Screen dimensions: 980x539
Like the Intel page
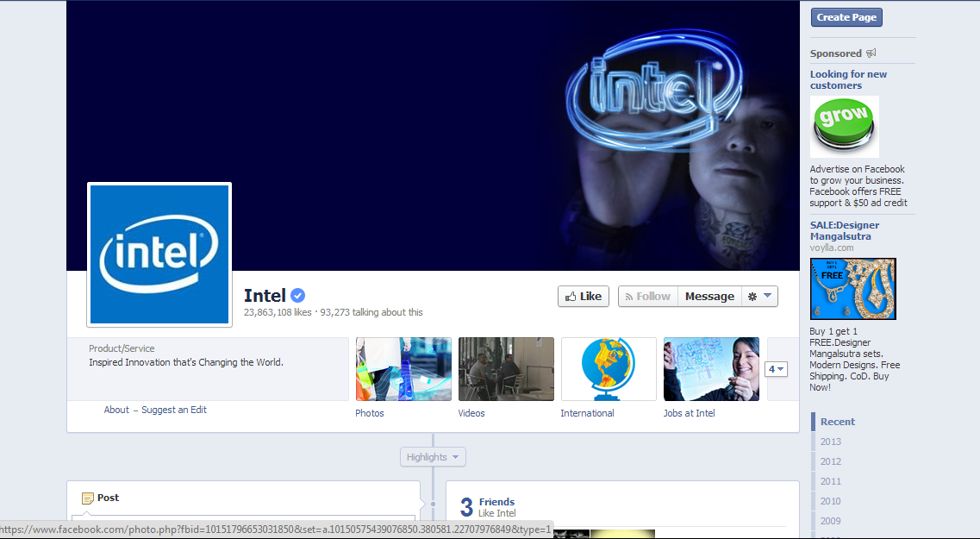click(x=584, y=297)
